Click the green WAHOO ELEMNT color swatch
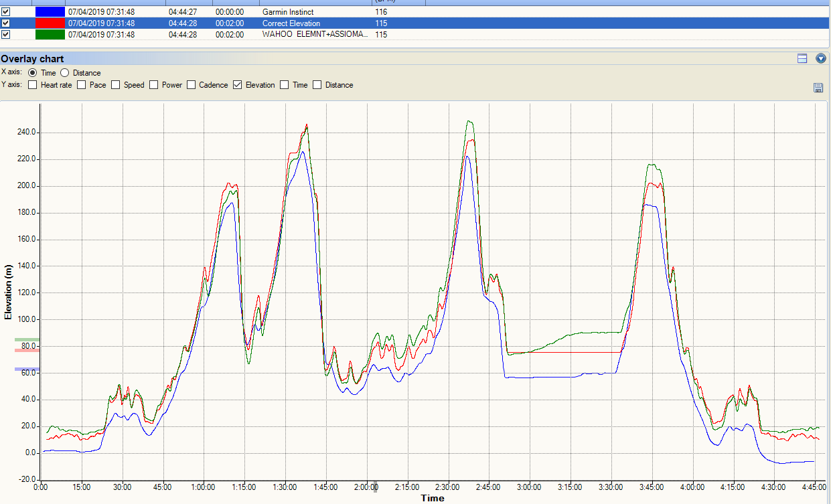The image size is (831, 504). click(50, 35)
